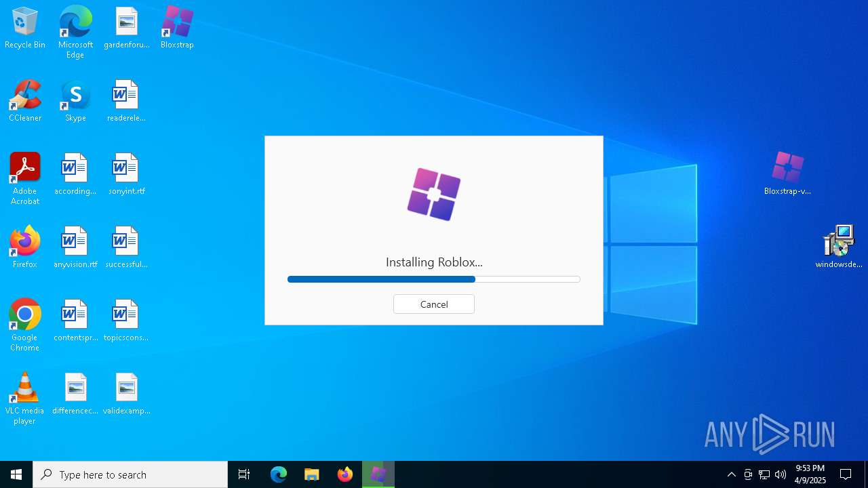Image resolution: width=868 pixels, height=488 pixels.
Task: Open the clock showing 9:53 PM
Action: (x=810, y=474)
